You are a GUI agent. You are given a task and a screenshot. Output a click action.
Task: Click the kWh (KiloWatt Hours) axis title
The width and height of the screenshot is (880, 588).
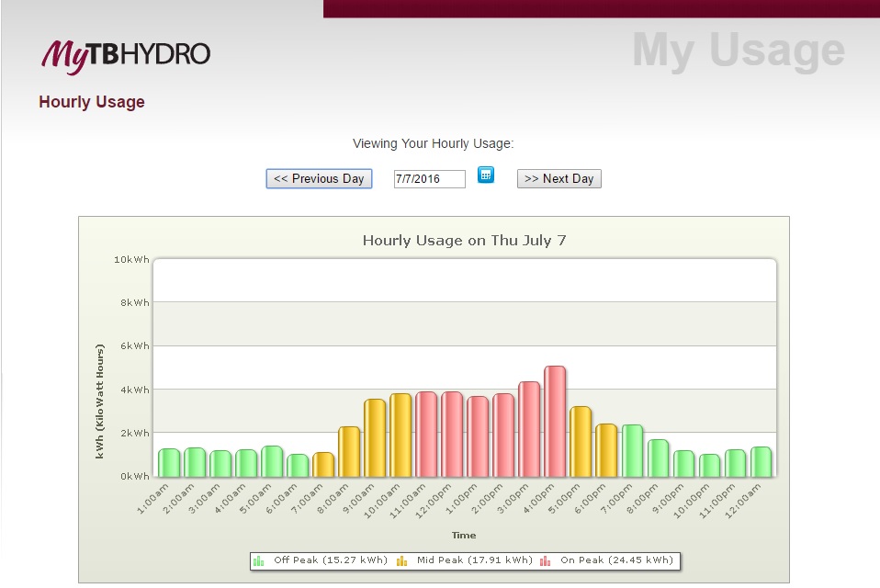(100, 401)
